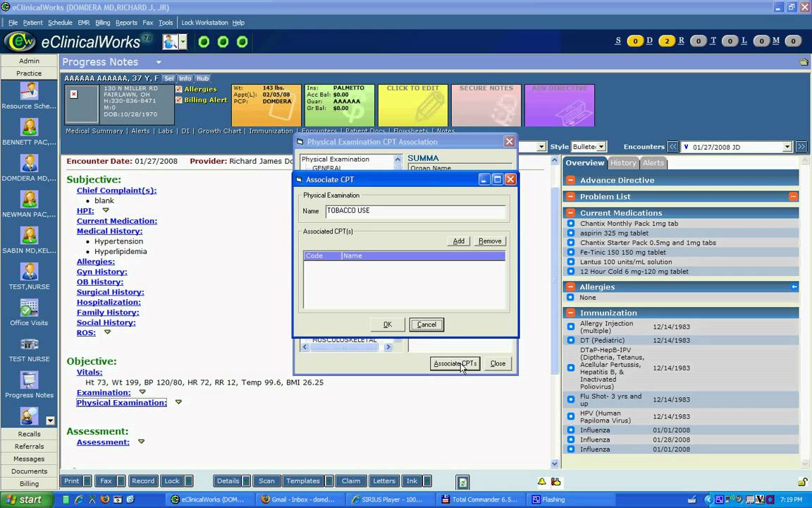Open CLICK TO EDIT yellow sticky note
812x508 pixels.
point(413,105)
